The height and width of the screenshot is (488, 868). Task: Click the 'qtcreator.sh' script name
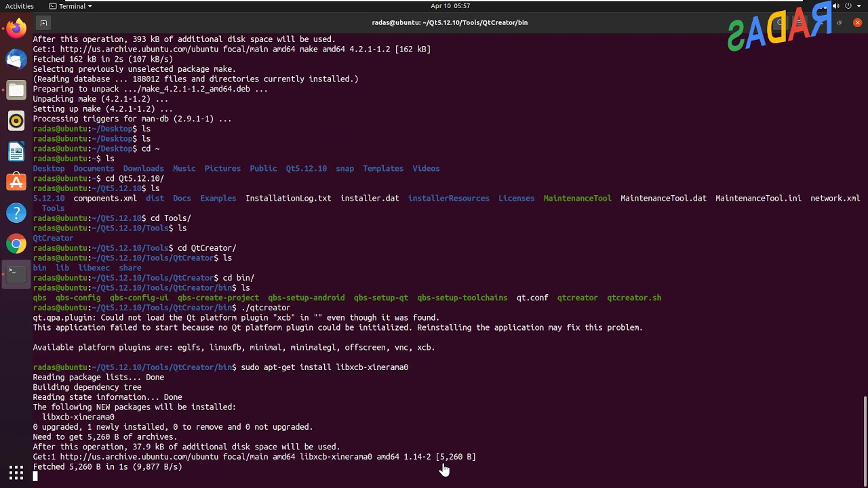pos(634,298)
